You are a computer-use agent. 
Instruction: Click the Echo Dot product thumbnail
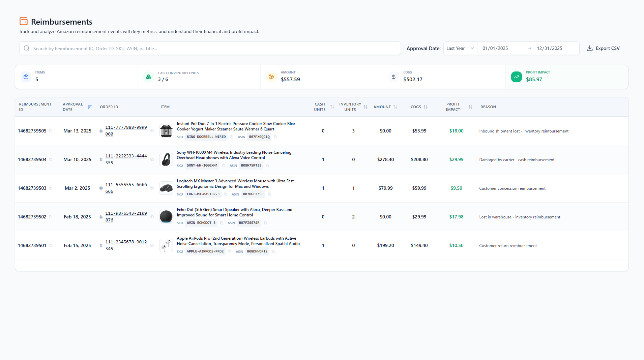tap(166, 217)
